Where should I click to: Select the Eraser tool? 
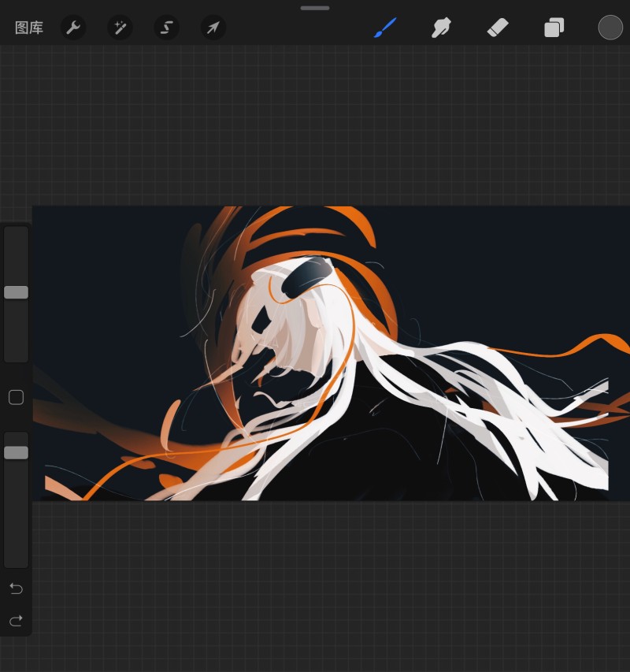(498, 28)
